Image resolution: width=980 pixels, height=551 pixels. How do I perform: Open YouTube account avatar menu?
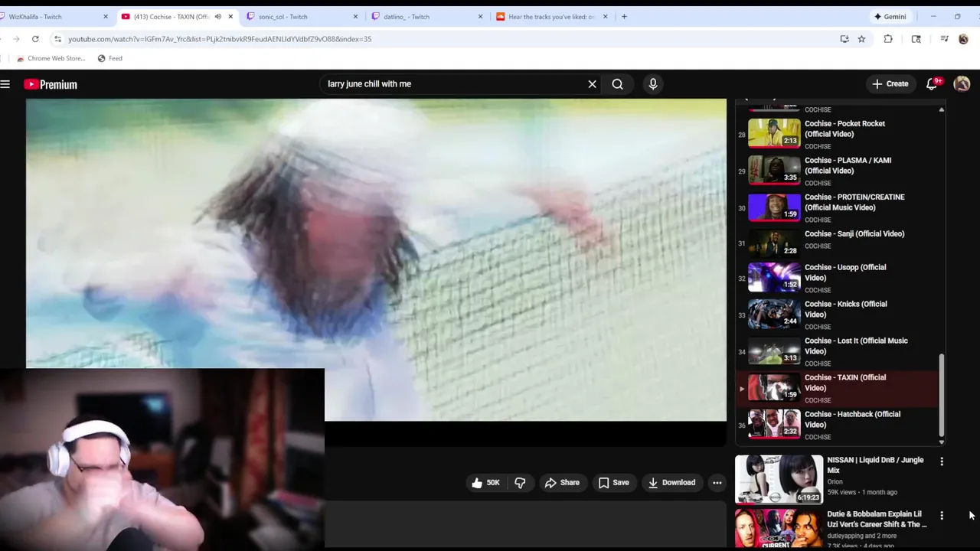click(962, 84)
